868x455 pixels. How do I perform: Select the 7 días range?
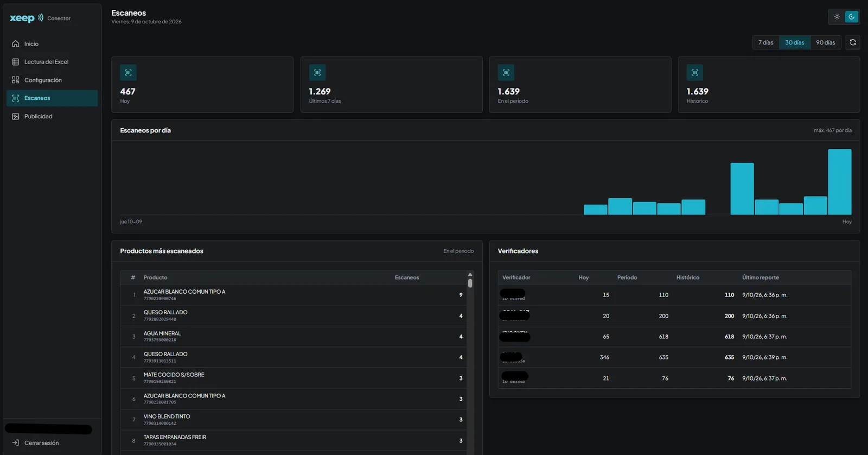766,42
